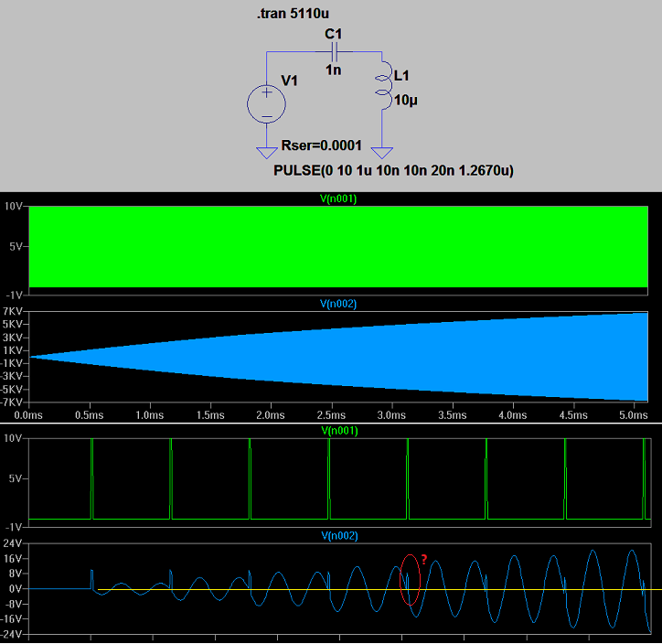Click the 0V axis label in bottom plot

coord(16,589)
